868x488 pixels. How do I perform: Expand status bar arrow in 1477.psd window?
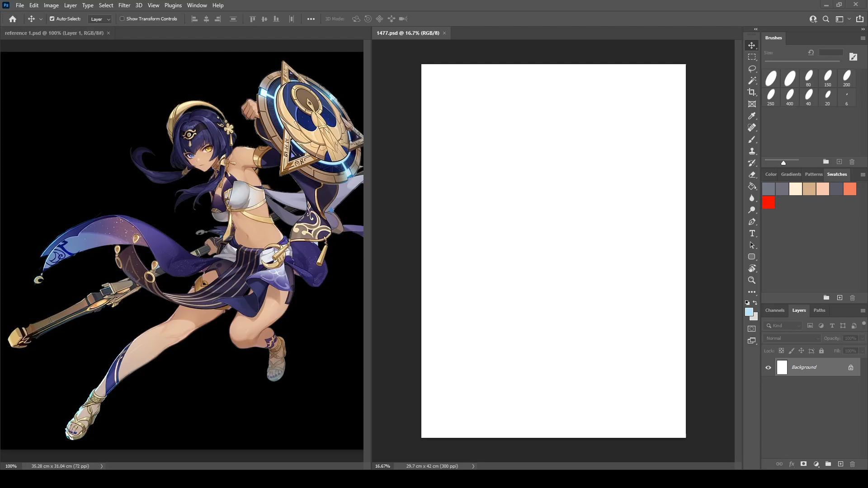[x=473, y=466]
